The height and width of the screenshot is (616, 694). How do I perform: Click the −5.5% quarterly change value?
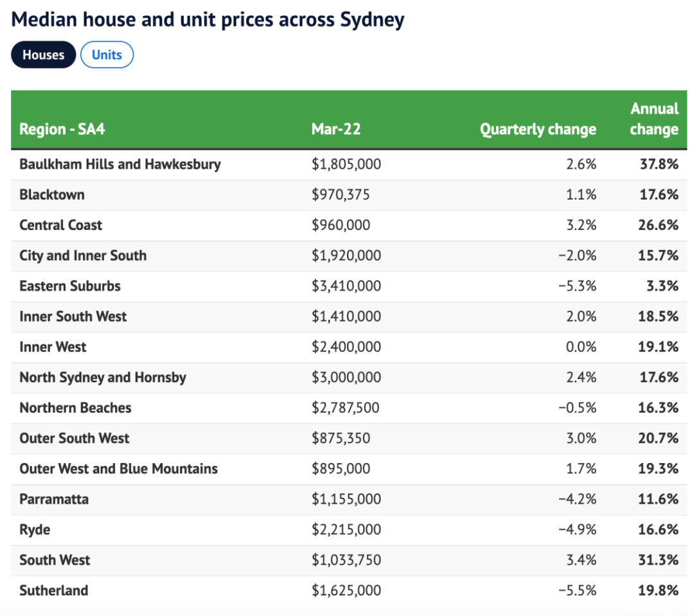577,591
